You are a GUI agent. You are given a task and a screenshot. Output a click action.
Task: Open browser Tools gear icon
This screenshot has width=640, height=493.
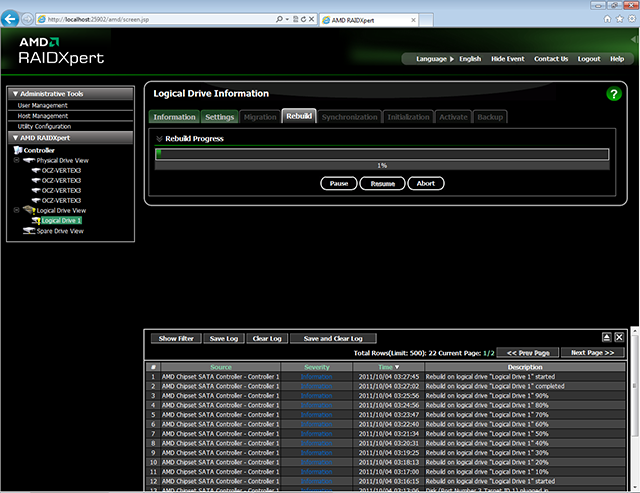click(x=632, y=19)
